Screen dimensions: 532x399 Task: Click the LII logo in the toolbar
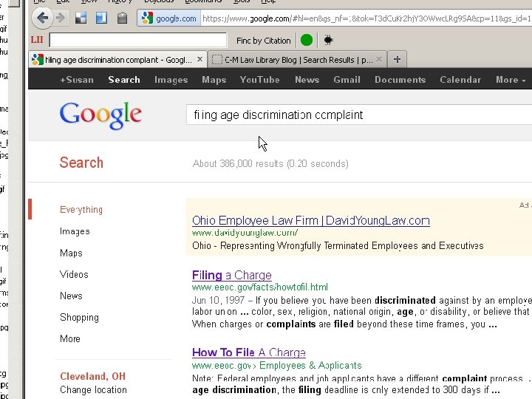(37, 40)
